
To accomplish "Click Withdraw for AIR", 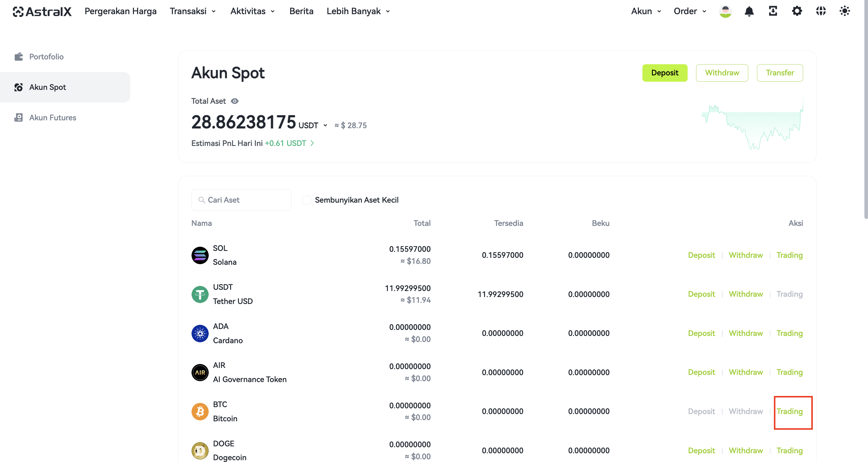I will [x=746, y=372].
